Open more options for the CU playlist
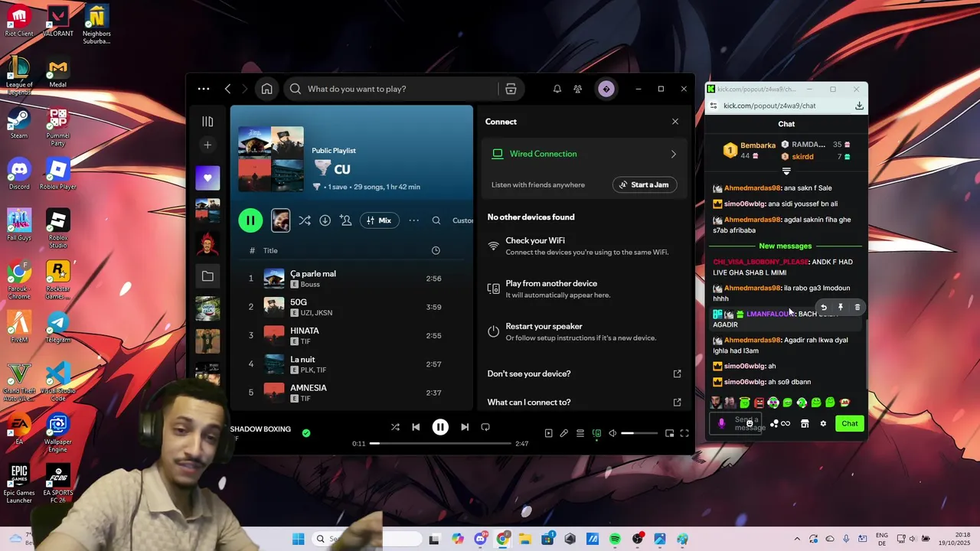The height and width of the screenshot is (551, 980). (413, 220)
